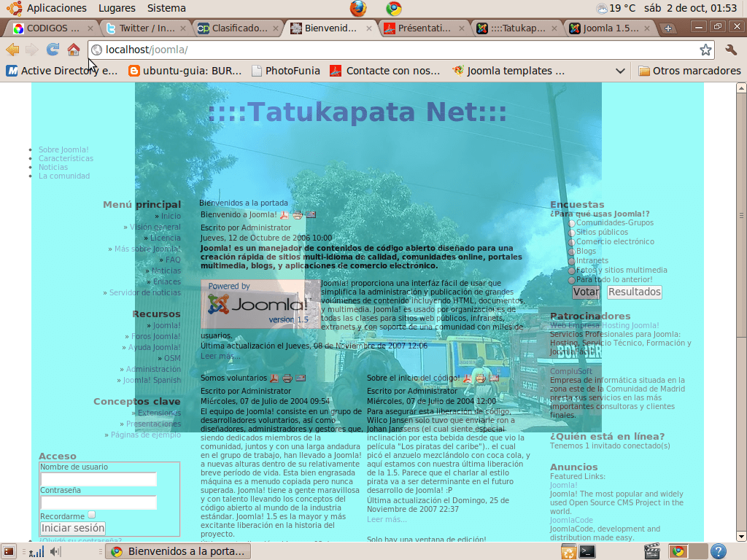747x560 pixels.
Task: Open the date and time clock applet
Action: click(690, 8)
